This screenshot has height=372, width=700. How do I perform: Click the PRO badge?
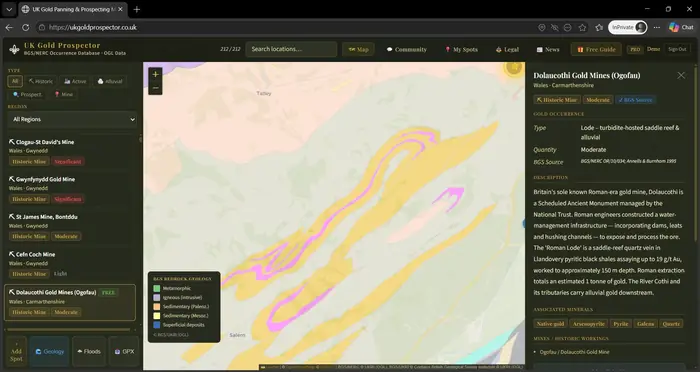pos(635,50)
